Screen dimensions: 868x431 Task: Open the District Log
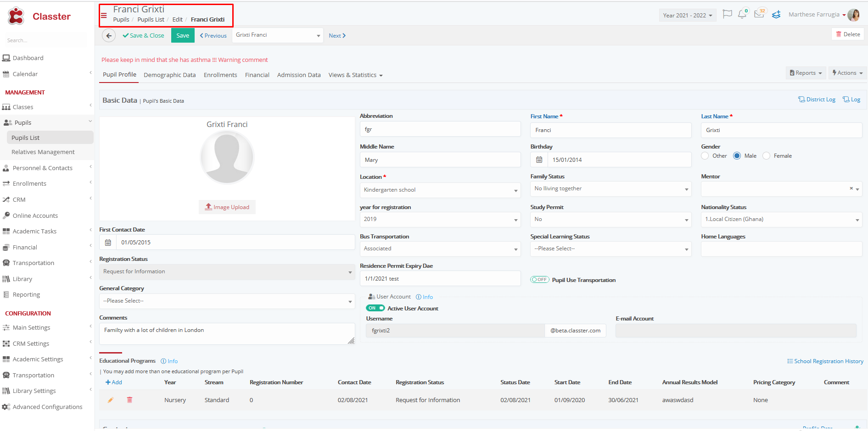(817, 99)
